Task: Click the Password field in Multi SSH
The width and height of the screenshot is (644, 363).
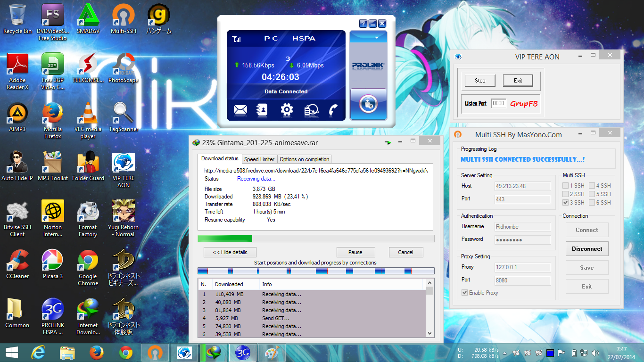Action: point(522,240)
